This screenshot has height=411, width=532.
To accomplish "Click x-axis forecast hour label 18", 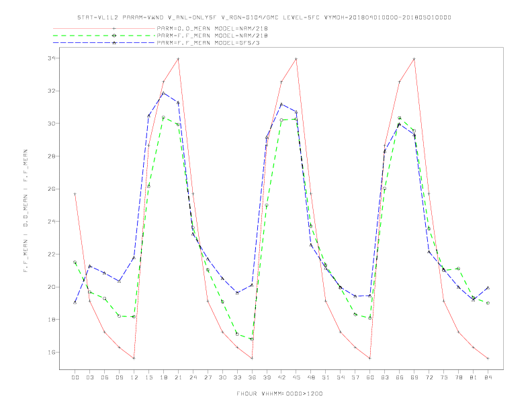I will click(x=163, y=377).
